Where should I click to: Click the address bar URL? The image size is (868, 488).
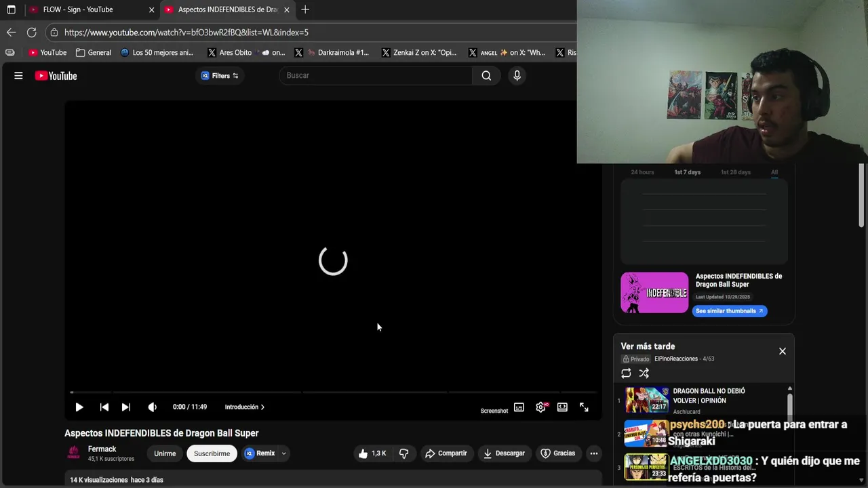186,33
